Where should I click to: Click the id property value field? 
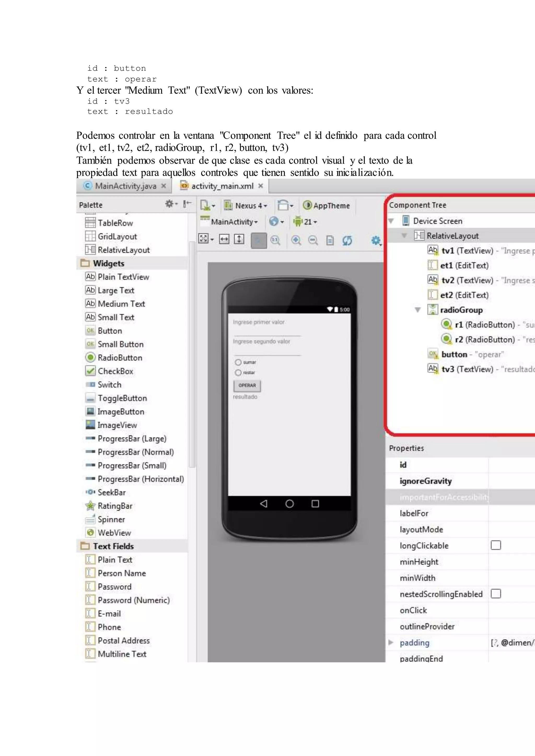[x=511, y=465]
